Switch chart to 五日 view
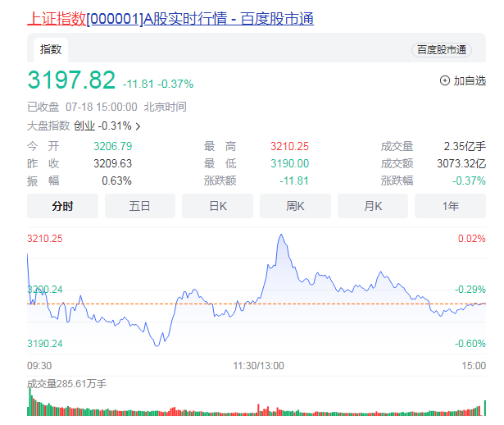The image size is (504, 425). 140,206
